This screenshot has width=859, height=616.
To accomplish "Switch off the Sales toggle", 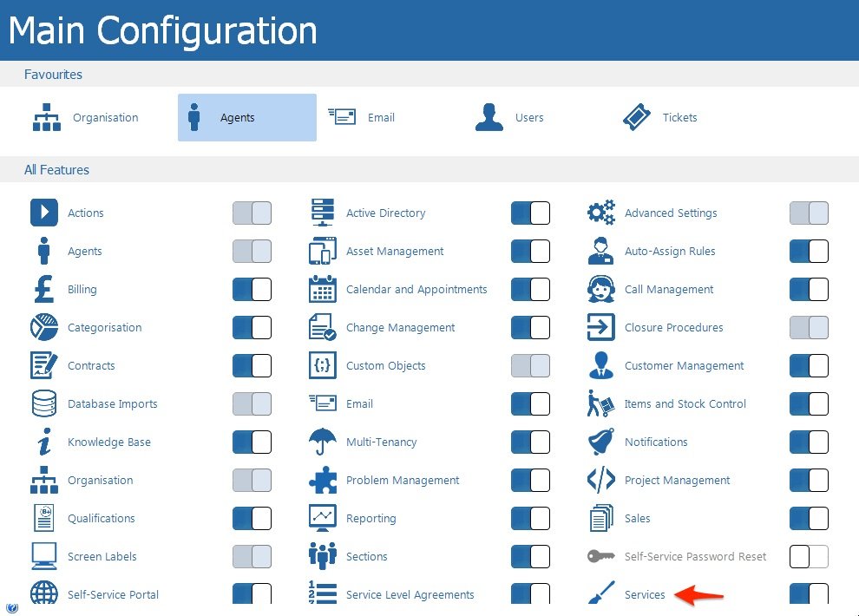I will [809, 519].
